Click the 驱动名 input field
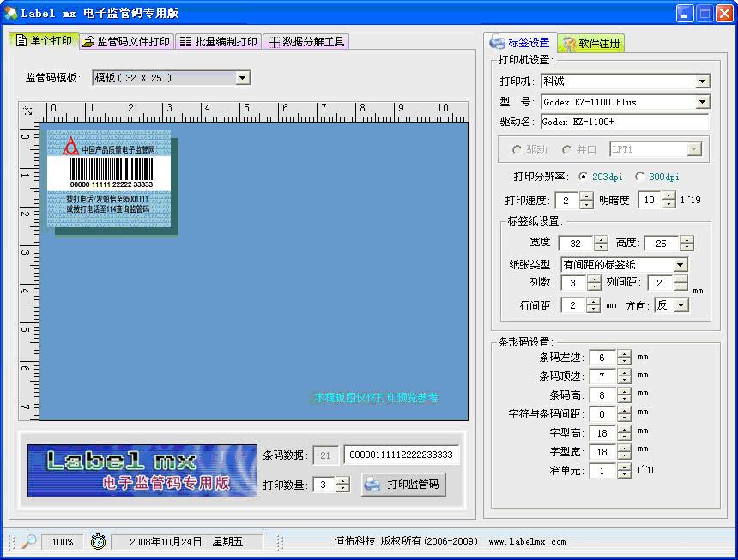Image resolution: width=738 pixels, height=560 pixels. [625, 122]
